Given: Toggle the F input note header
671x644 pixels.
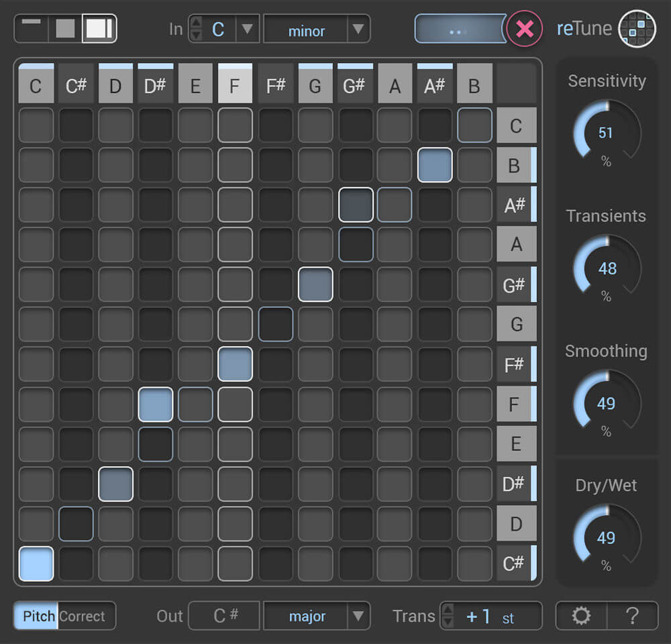Looking at the screenshot, I should [x=236, y=85].
